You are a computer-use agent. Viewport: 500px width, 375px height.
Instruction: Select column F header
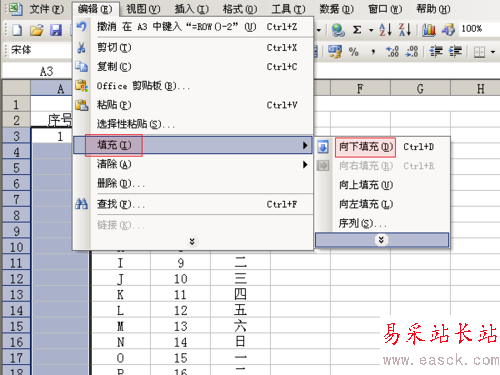pyautogui.click(x=360, y=89)
